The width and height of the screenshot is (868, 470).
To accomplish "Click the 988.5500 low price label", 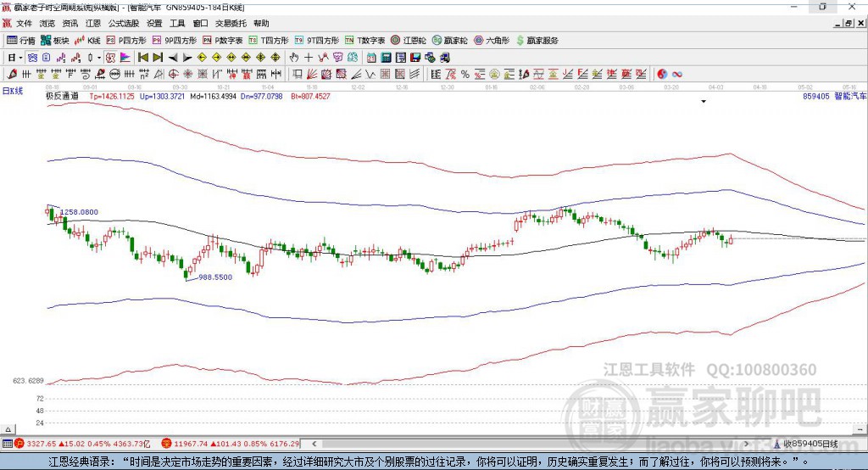I will point(215,277).
